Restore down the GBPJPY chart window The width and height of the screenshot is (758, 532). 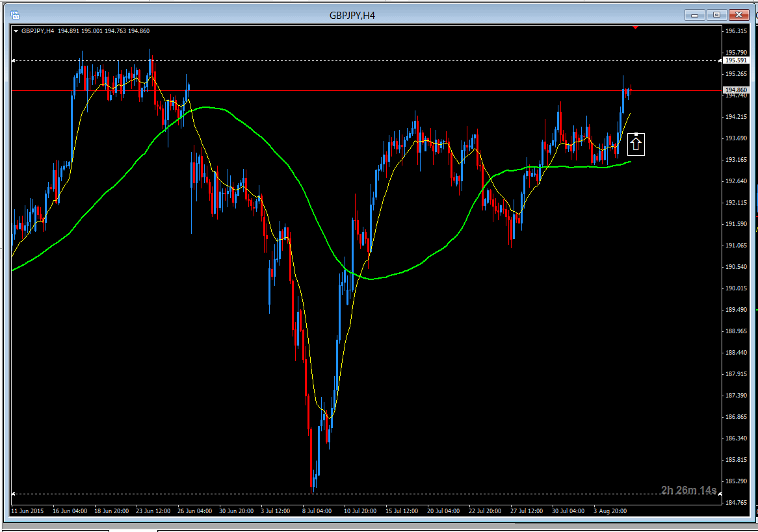coord(717,15)
